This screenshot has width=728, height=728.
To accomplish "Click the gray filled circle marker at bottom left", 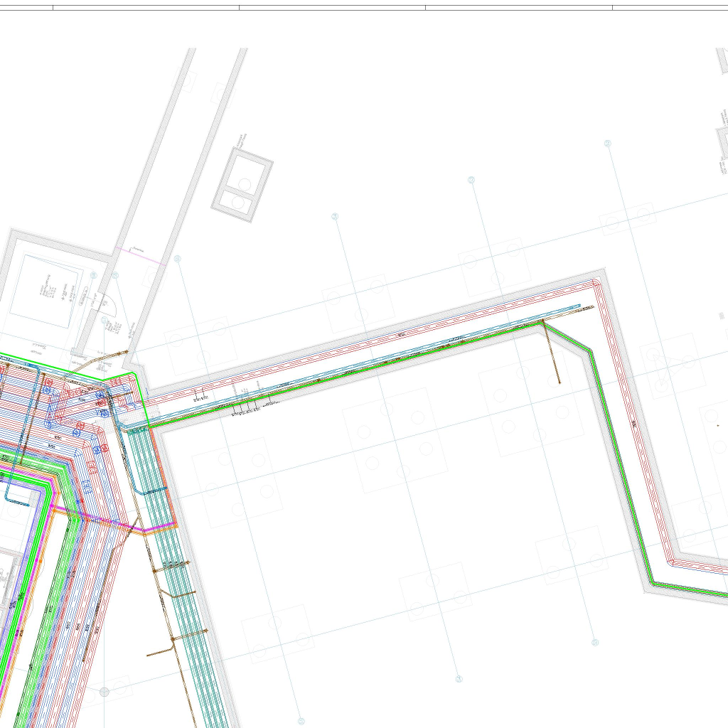I will tap(105, 692).
